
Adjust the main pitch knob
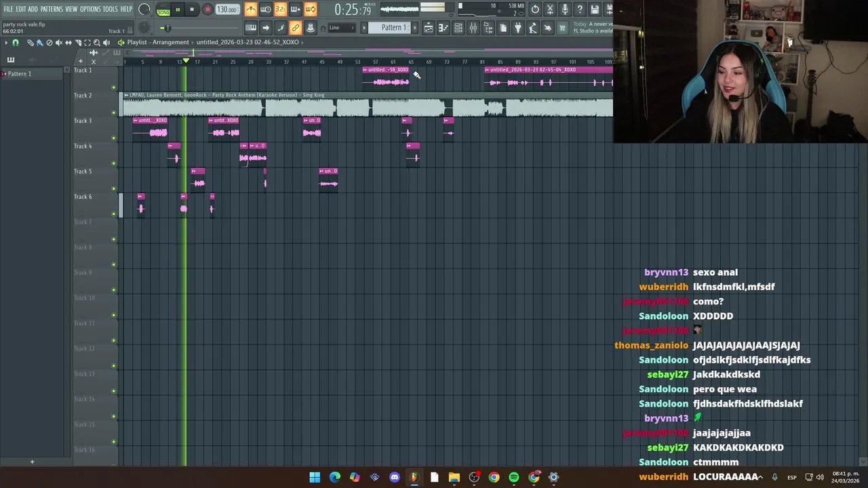[144, 28]
